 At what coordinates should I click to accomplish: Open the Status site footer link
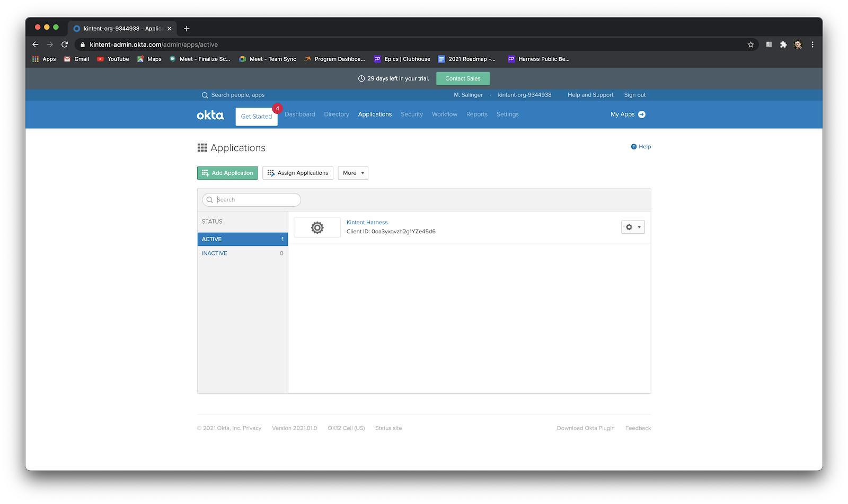(x=388, y=428)
